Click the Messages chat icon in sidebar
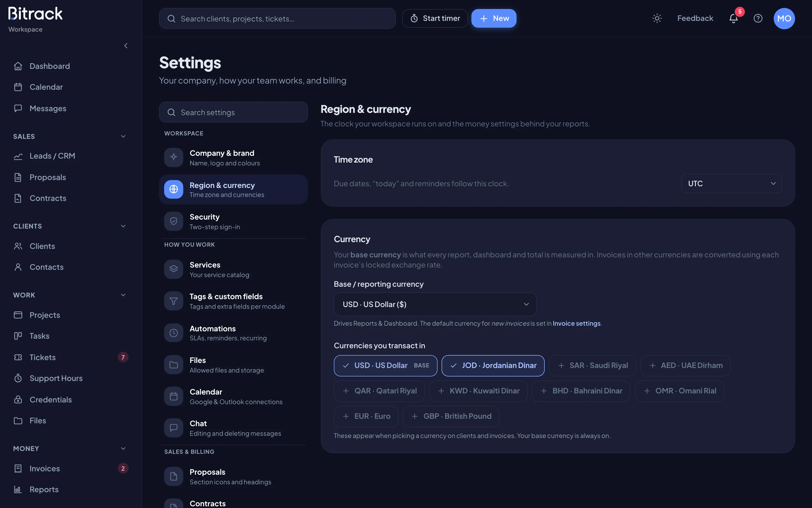 (18, 108)
